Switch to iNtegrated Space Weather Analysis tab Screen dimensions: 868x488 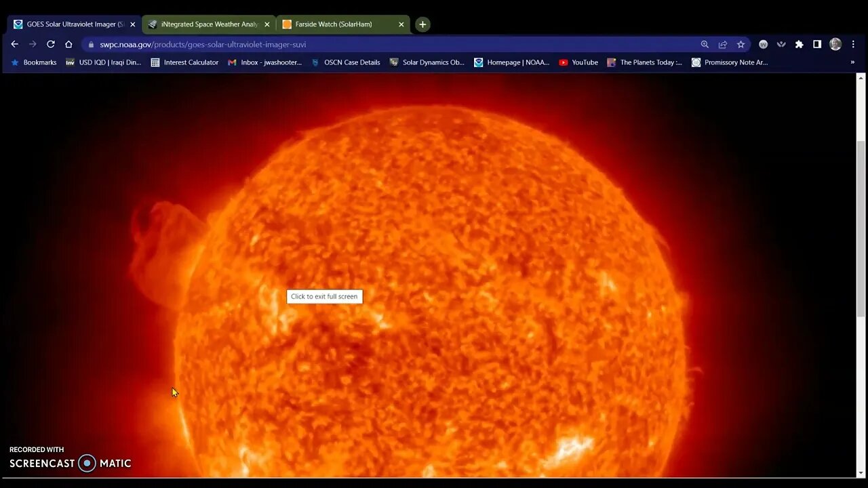(x=208, y=24)
